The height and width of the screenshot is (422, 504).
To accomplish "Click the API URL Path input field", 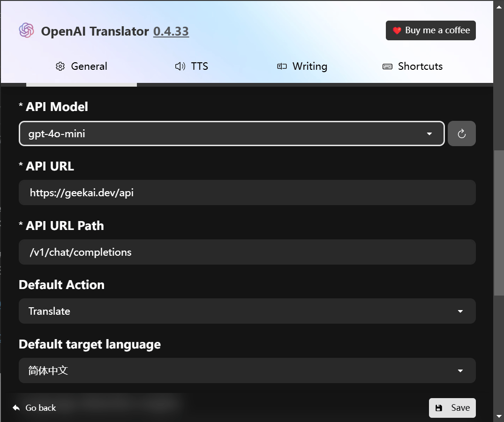I will tap(247, 252).
